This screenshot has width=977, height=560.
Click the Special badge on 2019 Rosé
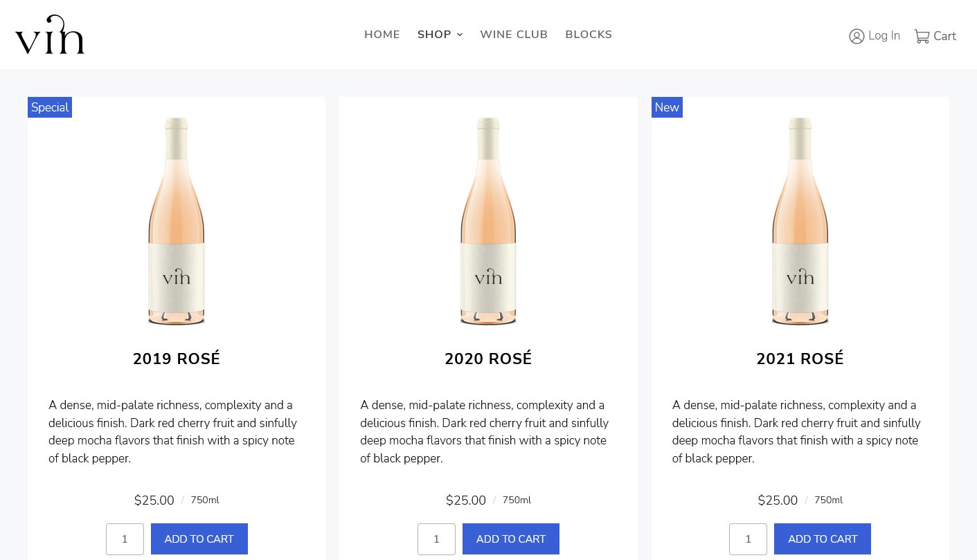[50, 107]
